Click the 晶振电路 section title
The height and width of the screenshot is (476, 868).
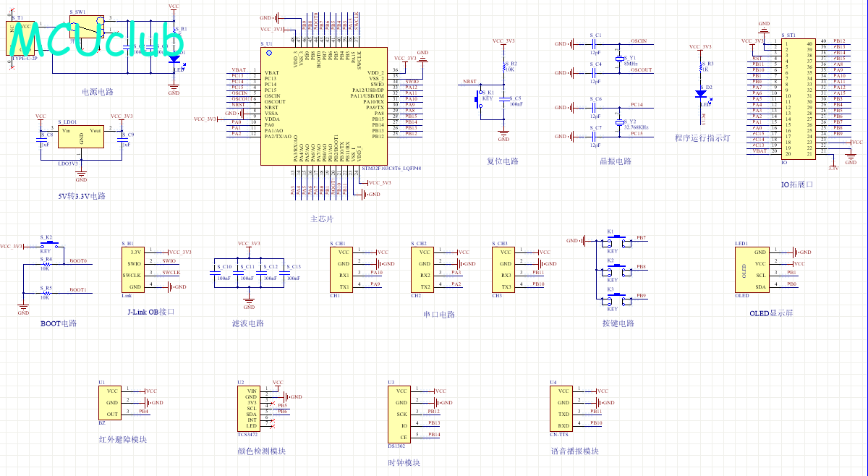point(616,161)
